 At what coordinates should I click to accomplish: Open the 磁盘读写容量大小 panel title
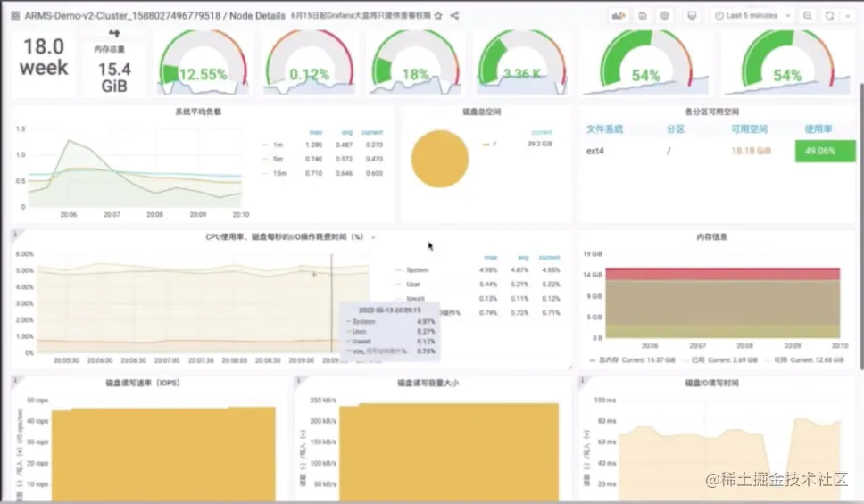[x=428, y=383]
